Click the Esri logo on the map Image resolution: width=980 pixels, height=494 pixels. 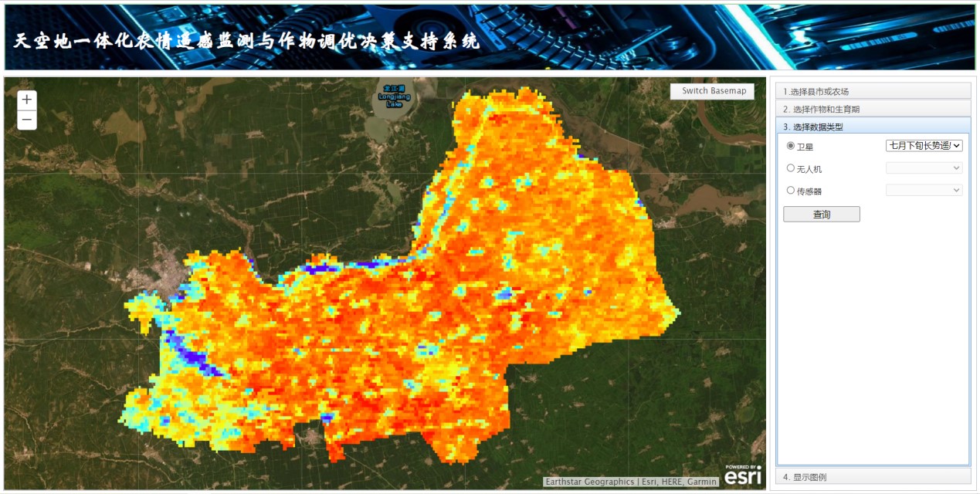coord(742,475)
